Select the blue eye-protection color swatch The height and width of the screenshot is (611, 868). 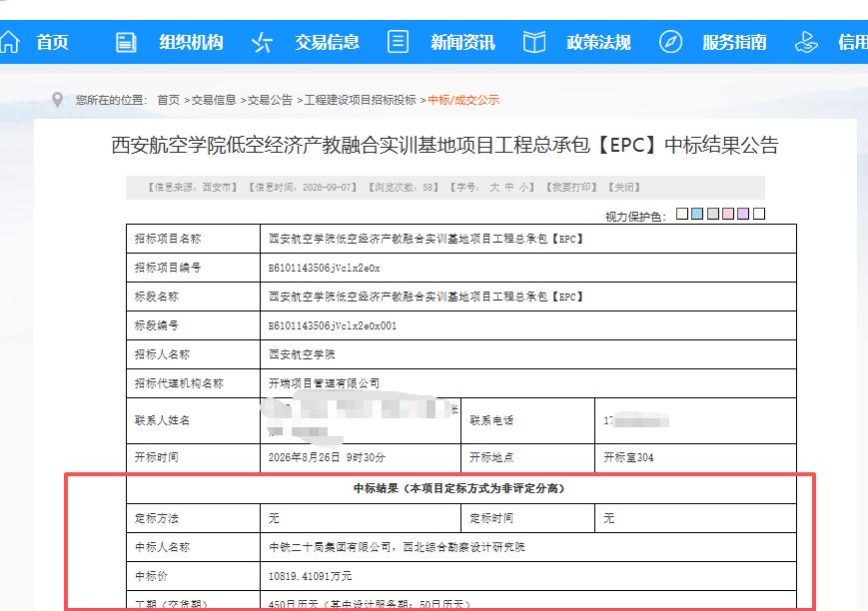click(697, 214)
